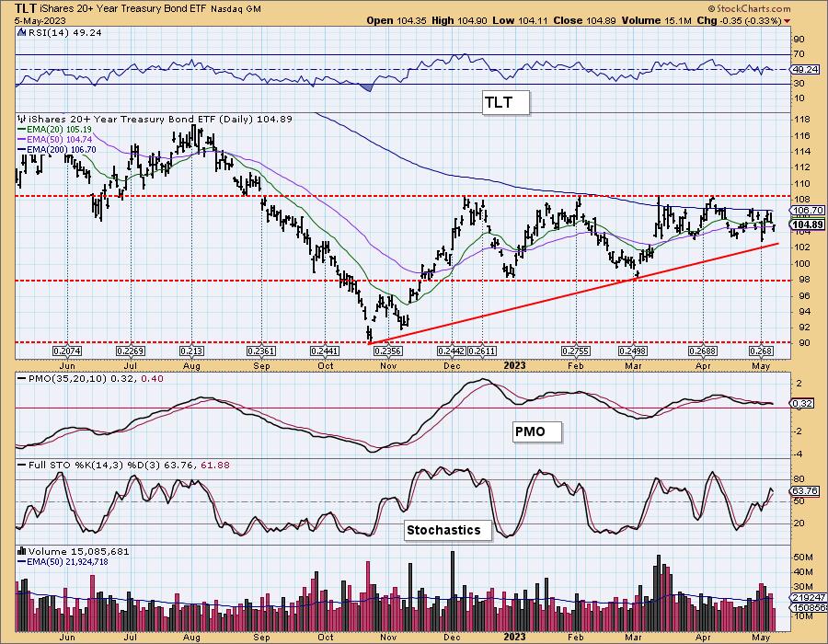Click the 0.2498 value box near Mar
This screenshot has width=828, height=644.
[633, 351]
